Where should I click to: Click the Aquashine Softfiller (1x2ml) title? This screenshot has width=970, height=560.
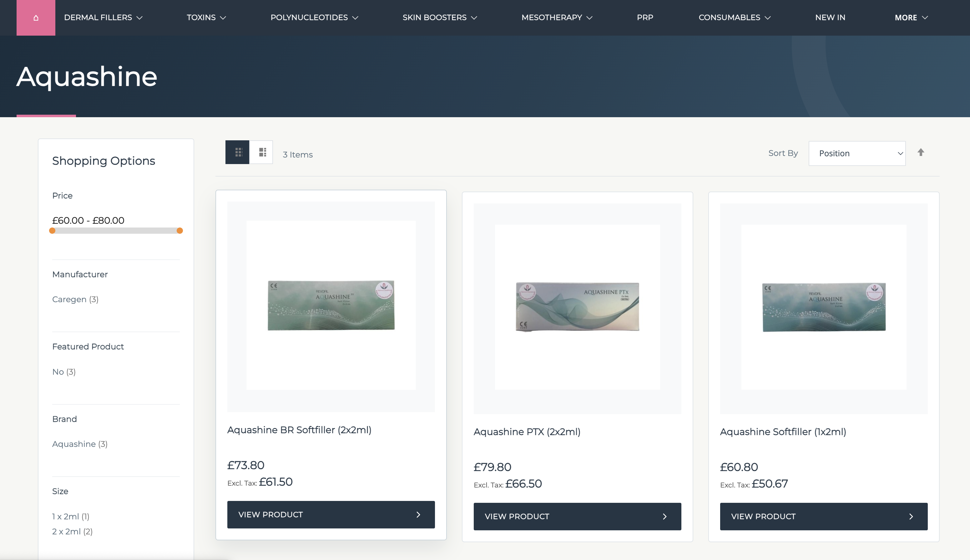point(783,432)
